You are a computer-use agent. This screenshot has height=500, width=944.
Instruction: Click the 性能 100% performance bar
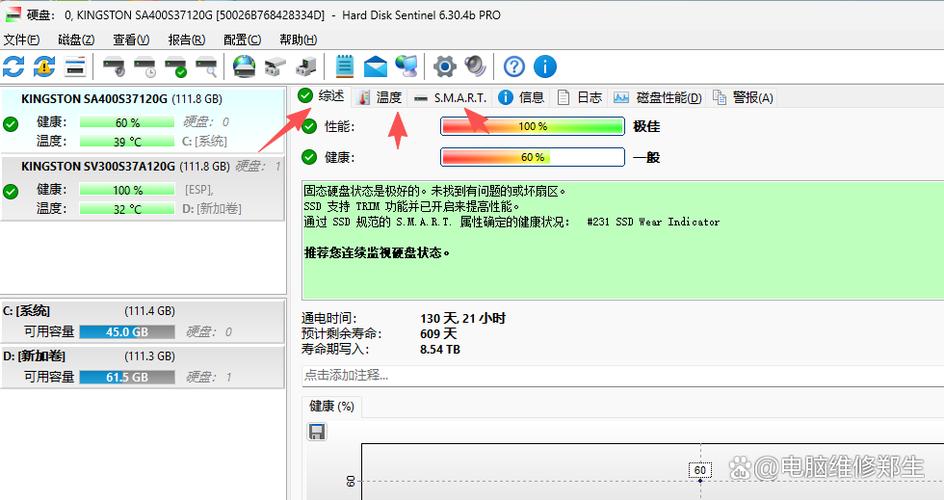pos(532,126)
